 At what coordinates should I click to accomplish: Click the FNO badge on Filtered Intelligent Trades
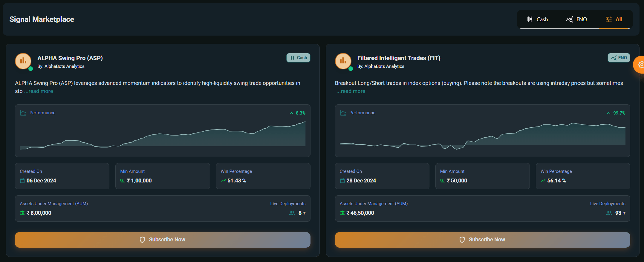click(x=619, y=58)
